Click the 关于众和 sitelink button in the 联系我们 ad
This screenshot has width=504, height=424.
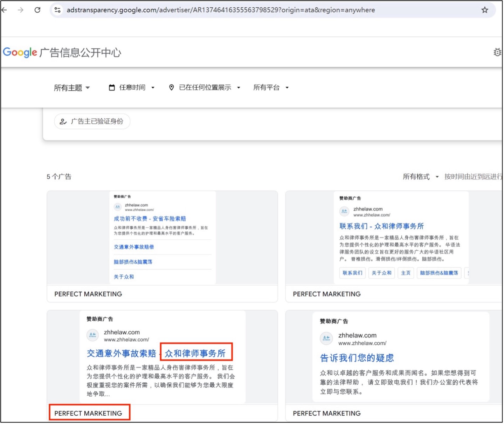tap(381, 273)
